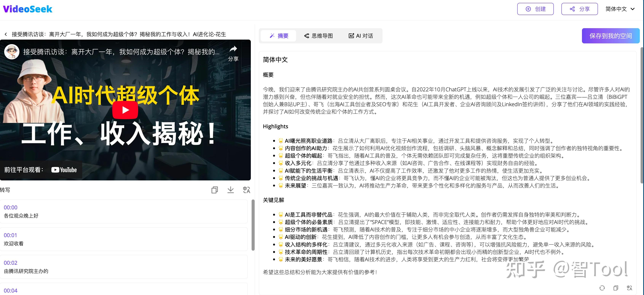Switch to the 思维导图 tab
This screenshot has height=295, width=644.
pyautogui.click(x=318, y=36)
